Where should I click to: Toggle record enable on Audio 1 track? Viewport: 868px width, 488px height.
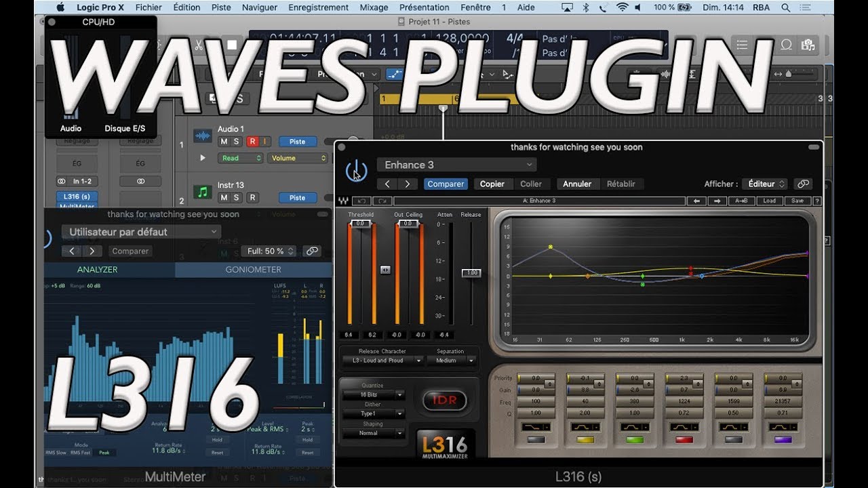(252, 142)
